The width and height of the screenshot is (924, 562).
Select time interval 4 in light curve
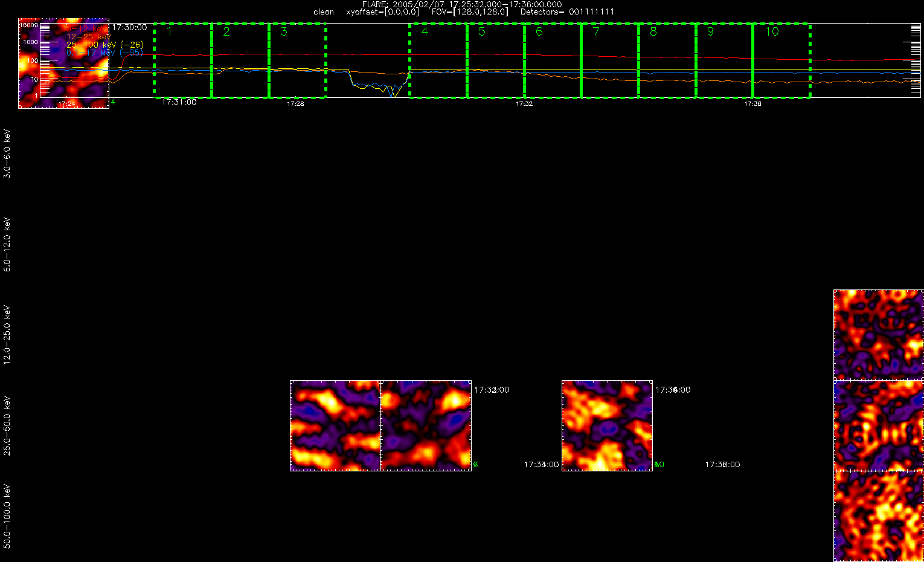pyautogui.click(x=438, y=60)
